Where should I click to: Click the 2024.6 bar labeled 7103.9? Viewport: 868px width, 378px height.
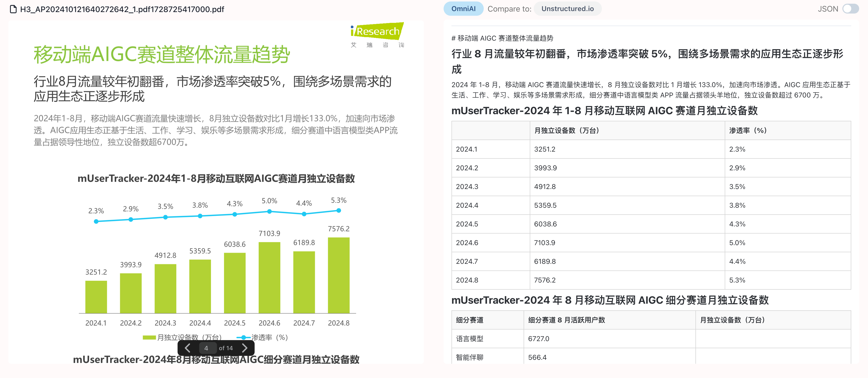(269, 278)
